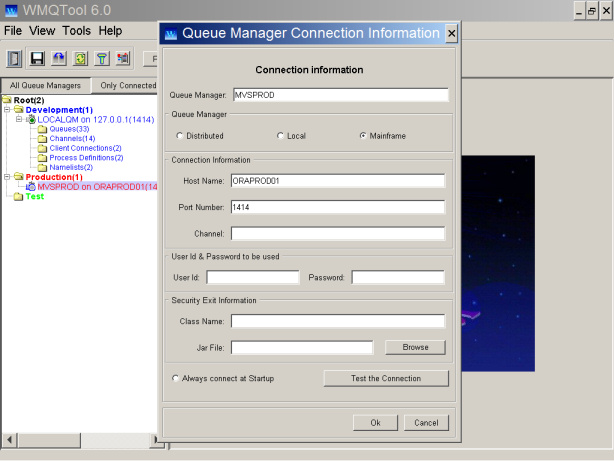Select Namelists(2) in the tree
The height and width of the screenshot is (461, 614).
coord(71,167)
